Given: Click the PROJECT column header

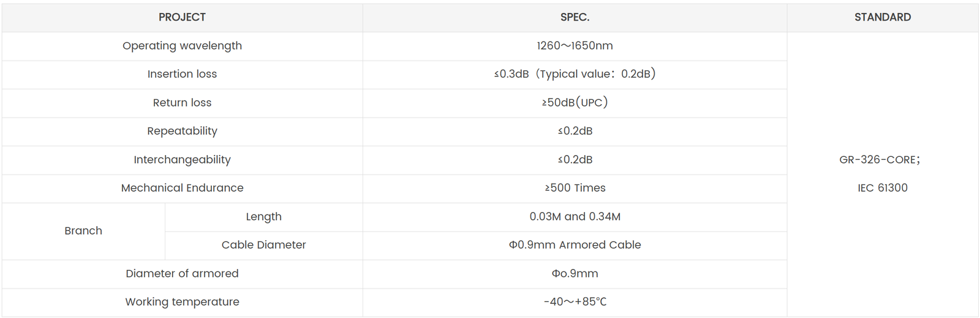Looking at the screenshot, I should point(182,17).
